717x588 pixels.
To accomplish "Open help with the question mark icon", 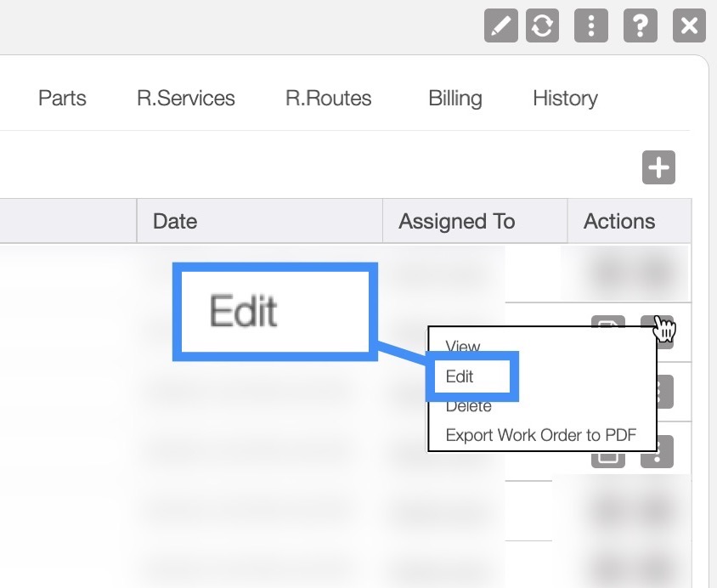I will pos(641,25).
